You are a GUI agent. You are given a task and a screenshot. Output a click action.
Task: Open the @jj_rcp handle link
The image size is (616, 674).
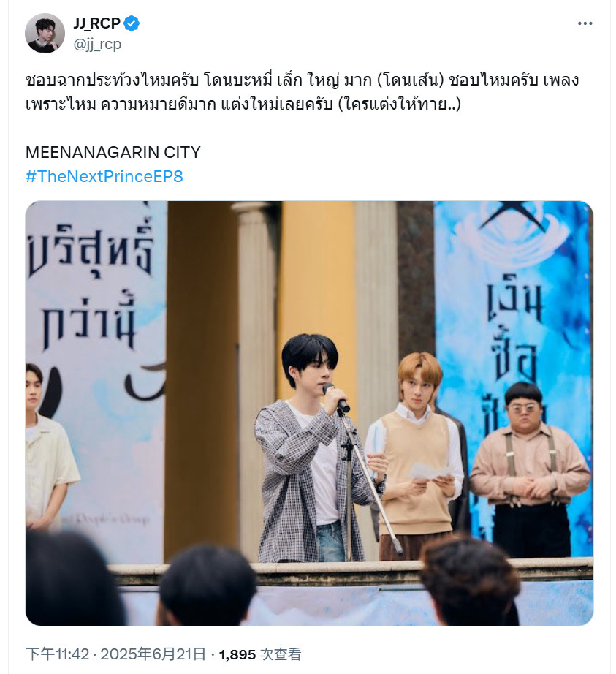97,44
